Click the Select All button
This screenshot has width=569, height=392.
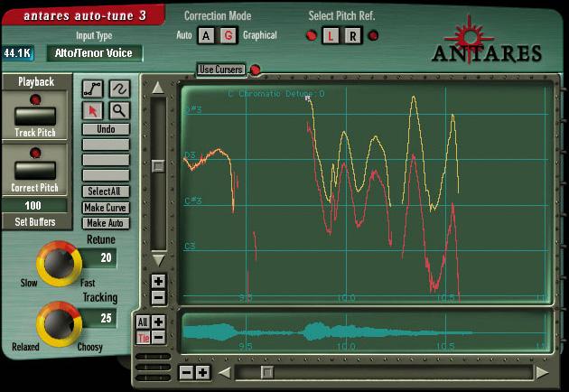pos(106,191)
